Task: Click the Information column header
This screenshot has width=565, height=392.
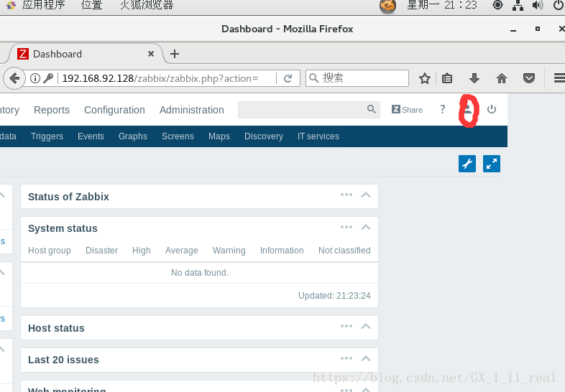Action: 282,251
